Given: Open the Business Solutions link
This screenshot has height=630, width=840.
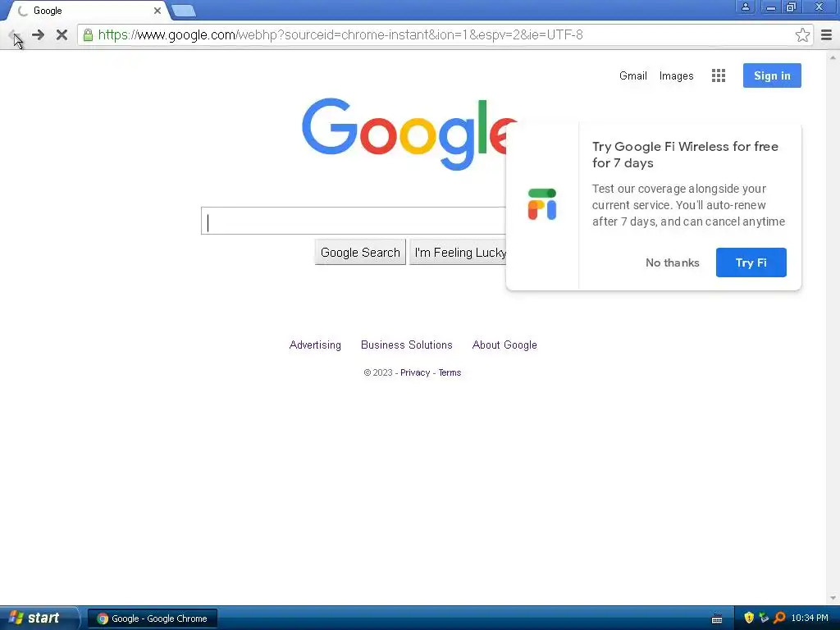Looking at the screenshot, I should pos(407,345).
